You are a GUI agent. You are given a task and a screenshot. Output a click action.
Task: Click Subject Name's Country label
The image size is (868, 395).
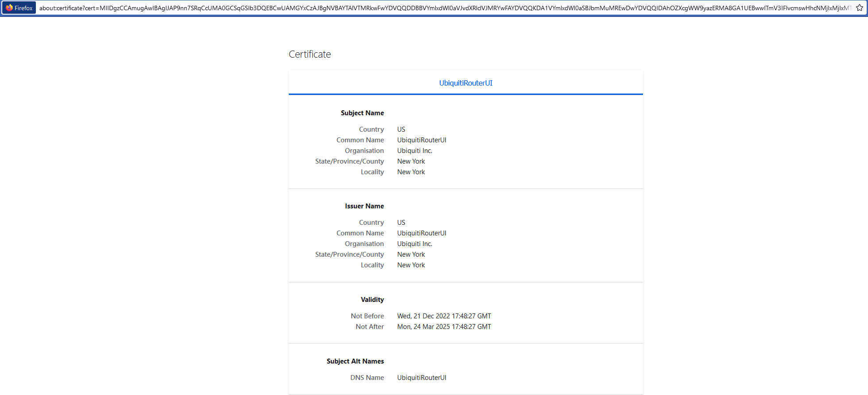pos(372,129)
